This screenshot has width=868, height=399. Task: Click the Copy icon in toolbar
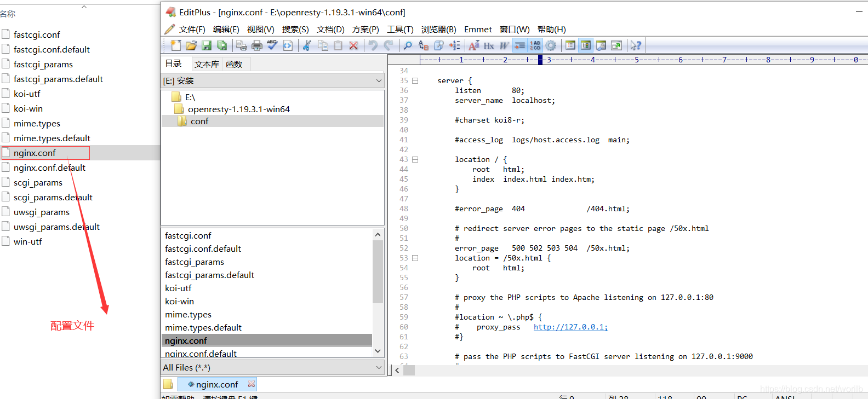(x=323, y=45)
